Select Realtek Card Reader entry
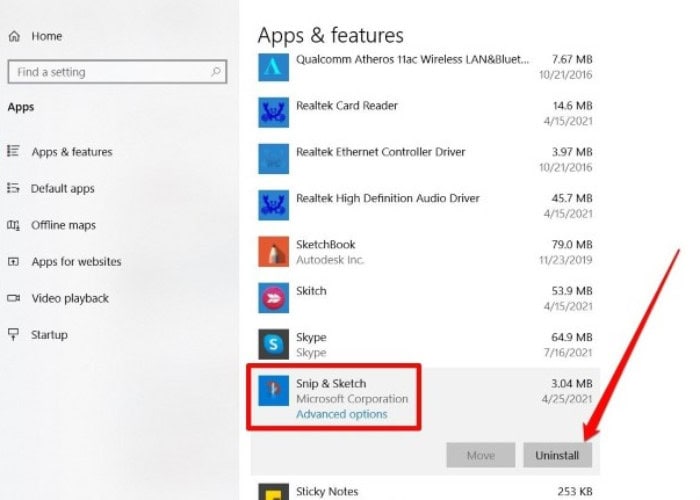Viewport: 700px width, 500px height. pos(347,106)
